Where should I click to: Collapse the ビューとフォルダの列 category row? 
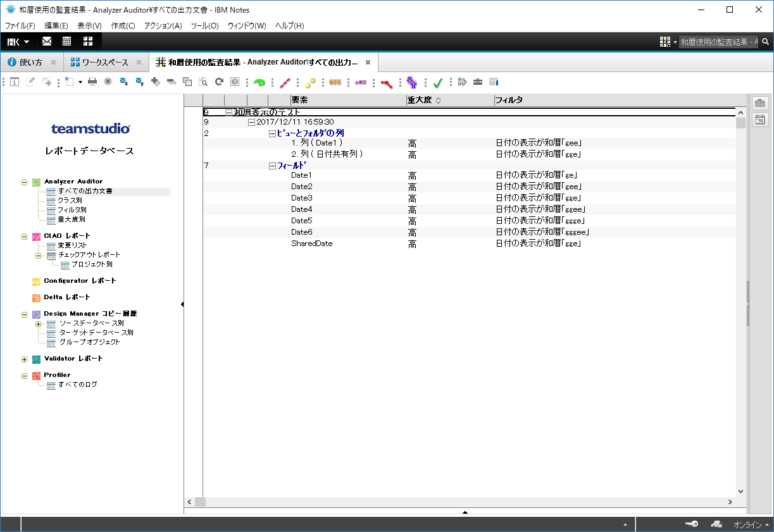[x=272, y=133]
